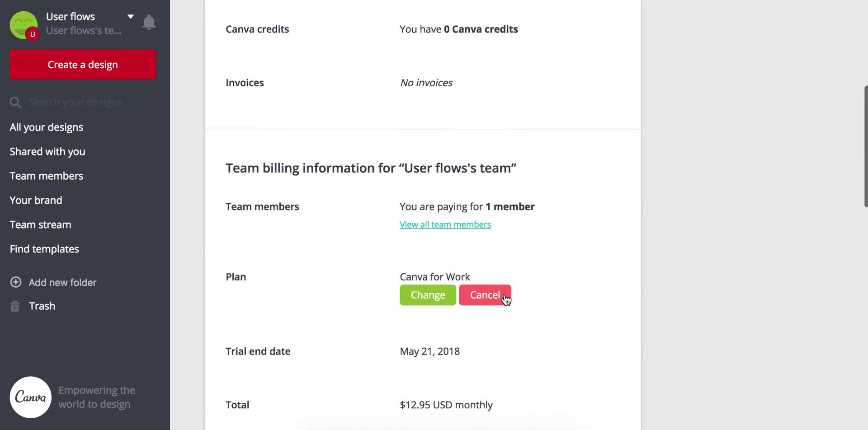
Task: Click the User flows account name
Action: [71, 17]
